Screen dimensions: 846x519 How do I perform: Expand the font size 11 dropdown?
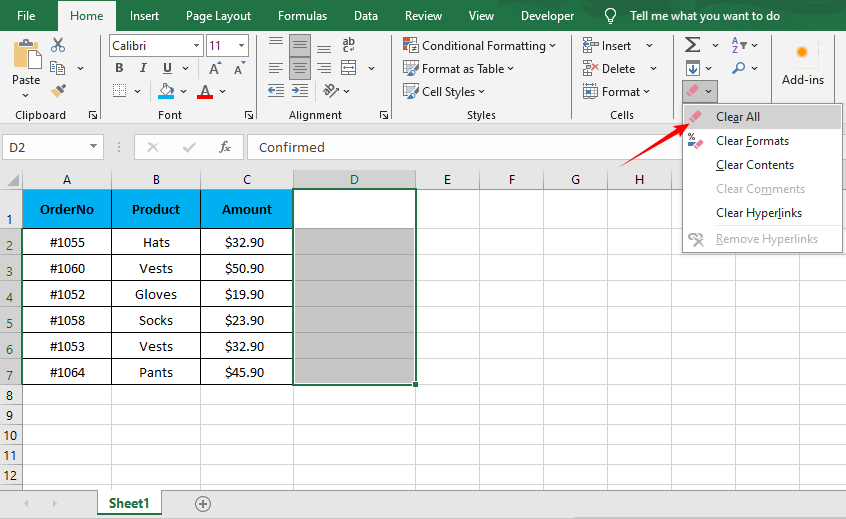(242, 46)
